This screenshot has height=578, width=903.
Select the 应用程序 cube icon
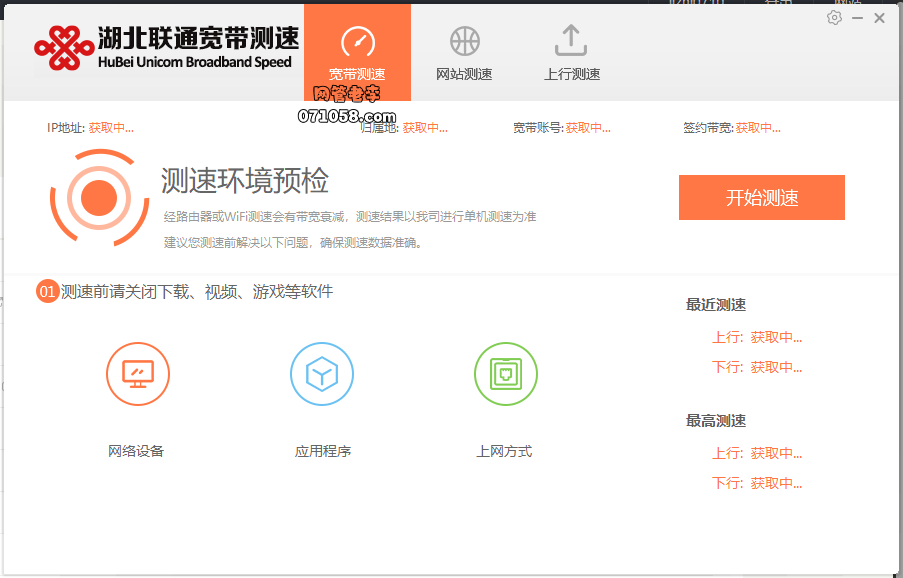321,374
